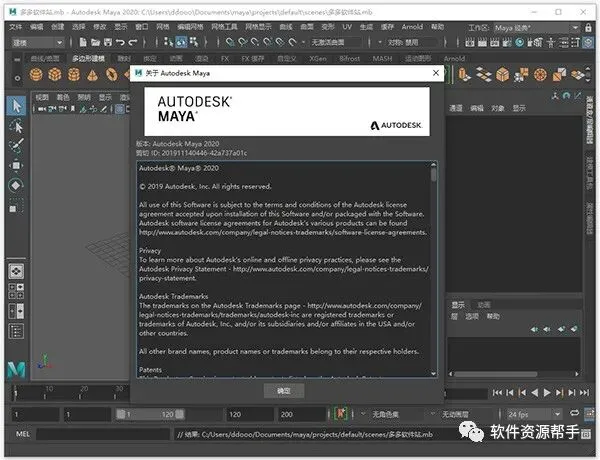Open the 建模 menu set dropdown
This screenshot has height=460, width=600.
[38, 42]
